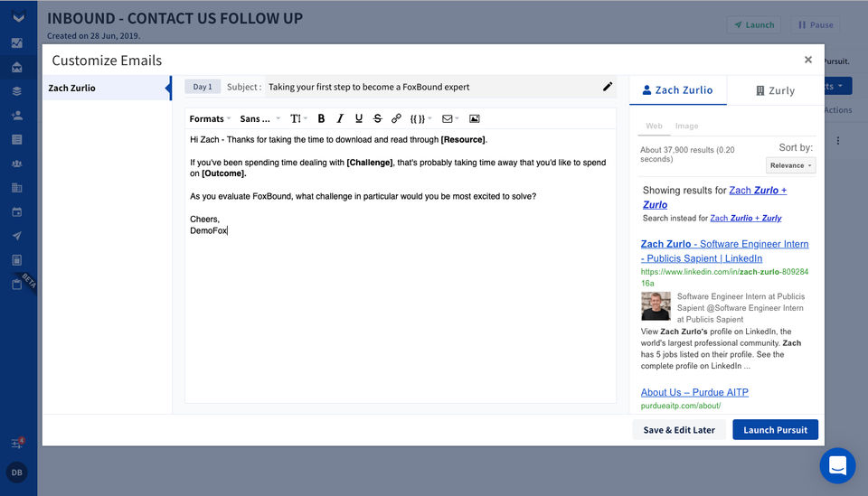
Task: Click the Launch Pursuit button
Action: point(775,430)
